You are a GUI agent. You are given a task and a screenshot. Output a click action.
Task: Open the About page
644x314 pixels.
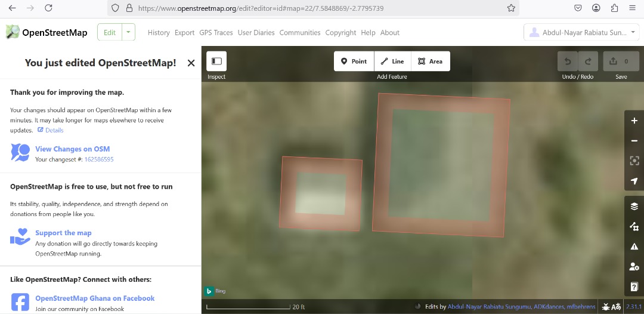pyautogui.click(x=390, y=32)
